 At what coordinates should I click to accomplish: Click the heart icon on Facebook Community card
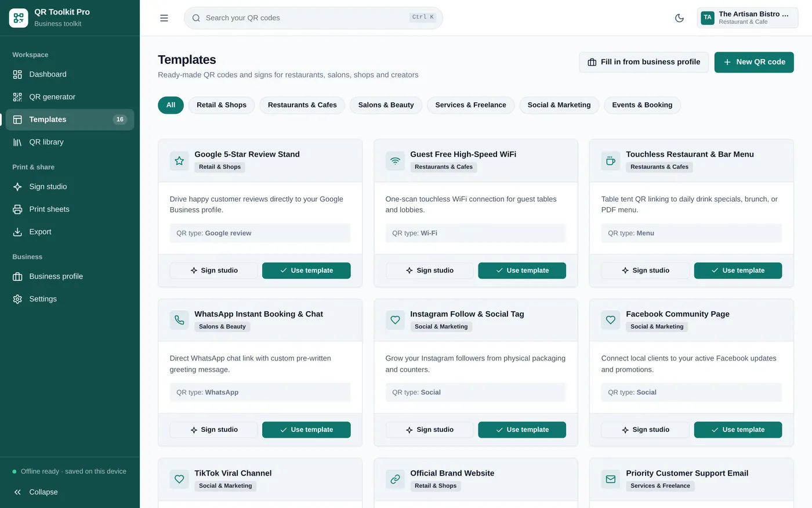[611, 320]
